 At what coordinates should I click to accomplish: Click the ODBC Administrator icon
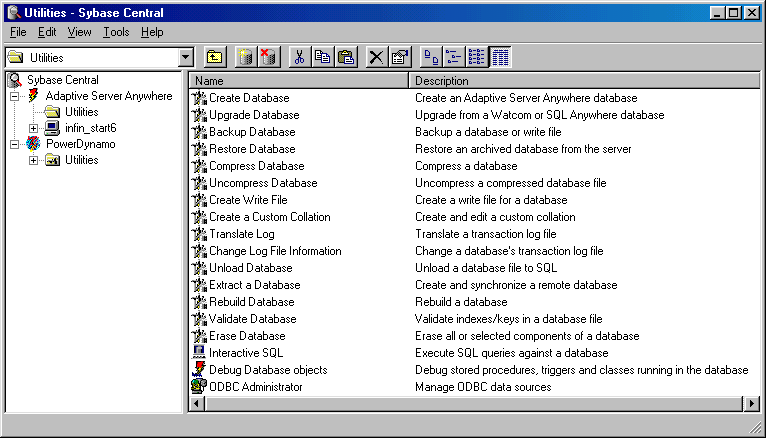point(199,387)
